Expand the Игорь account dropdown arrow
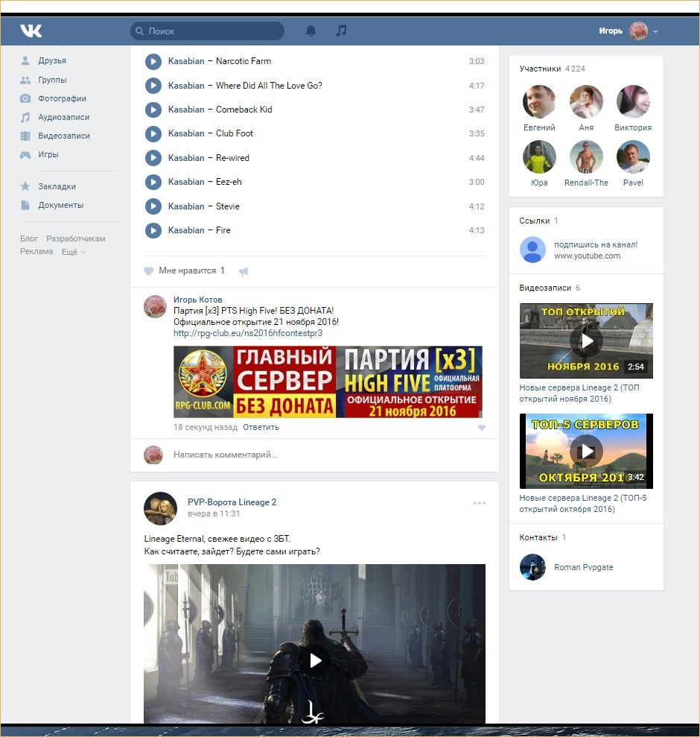The image size is (700, 737). (x=655, y=31)
